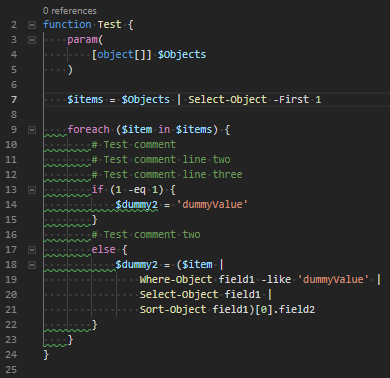Click the '# Test comment' on line 10
This screenshot has height=378, width=390.
click(x=134, y=145)
